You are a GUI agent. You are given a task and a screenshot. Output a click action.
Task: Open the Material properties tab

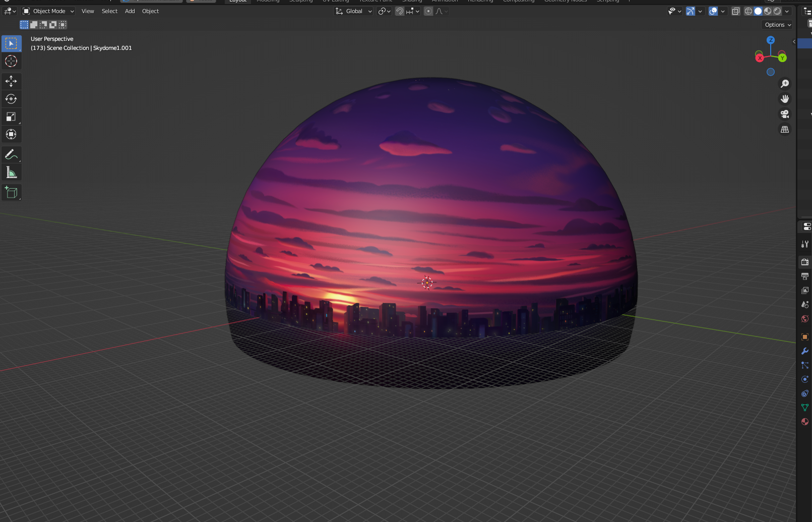click(x=805, y=421)
